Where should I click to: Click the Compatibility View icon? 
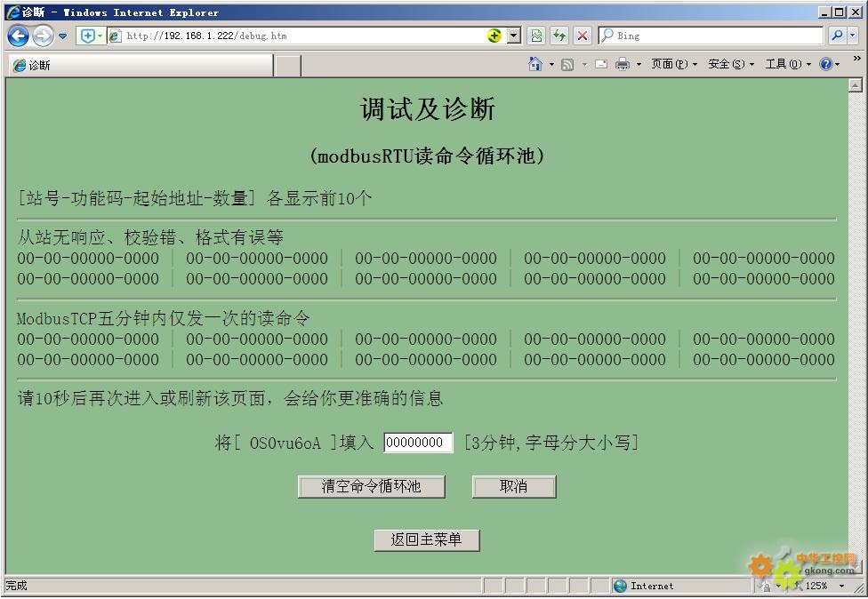coord(536,36)
